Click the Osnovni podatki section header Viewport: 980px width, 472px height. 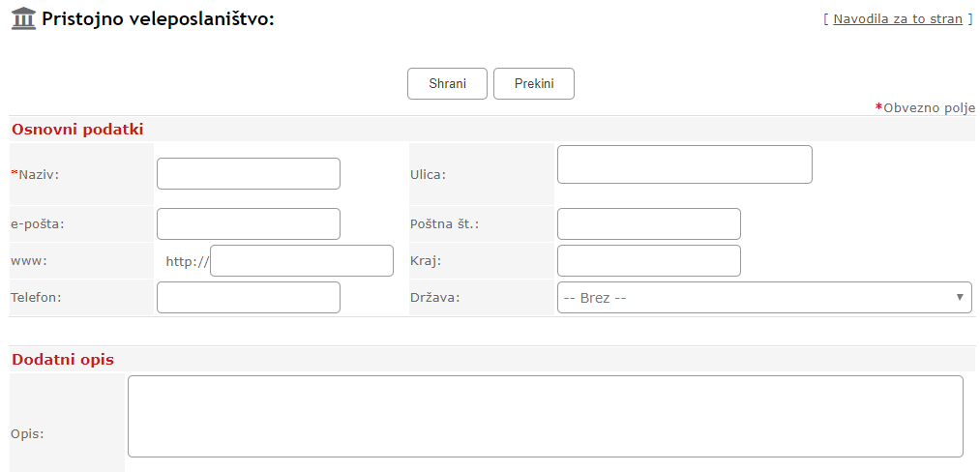tap(77, 130)
